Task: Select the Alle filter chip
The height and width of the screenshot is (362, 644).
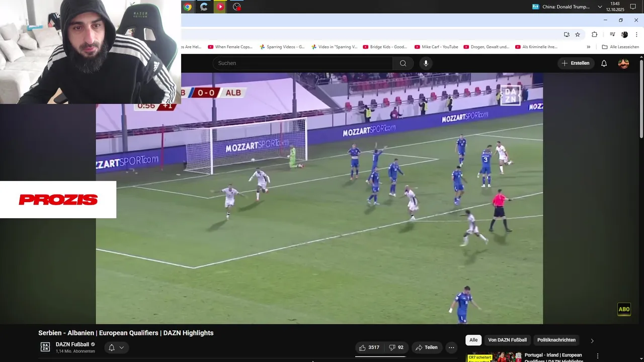Action: (473, 340)
